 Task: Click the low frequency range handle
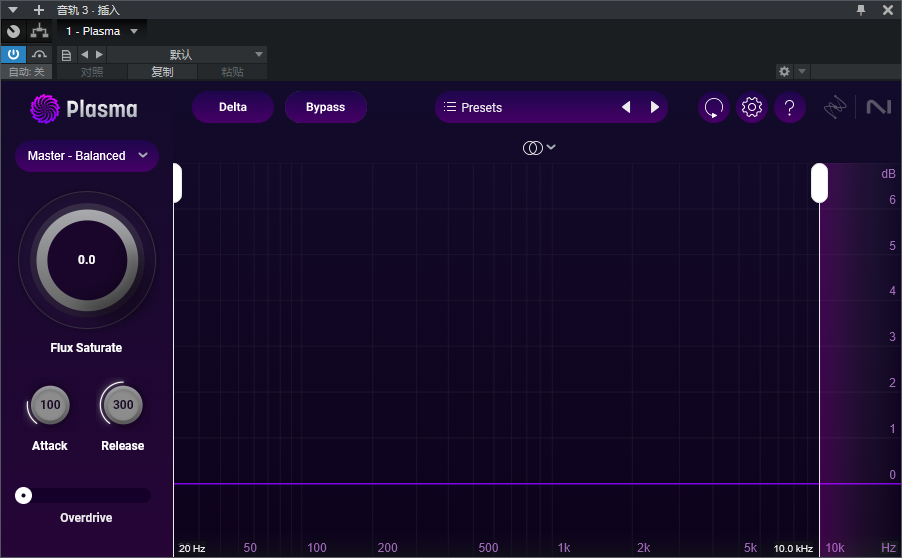coord(177,183)
